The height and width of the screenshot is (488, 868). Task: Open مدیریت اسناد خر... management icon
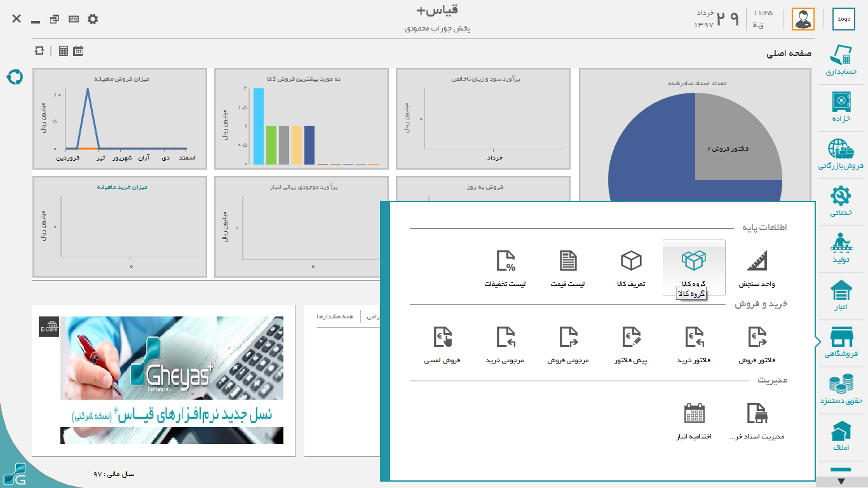pos(757,421)
